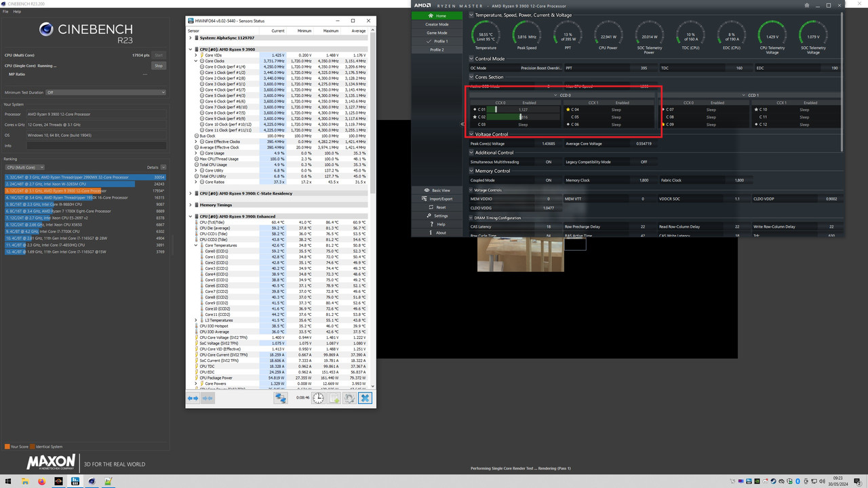
Task: Click the Ryzen Master taskbar icon
Action: pyautogui.click(x=58, y=481)
